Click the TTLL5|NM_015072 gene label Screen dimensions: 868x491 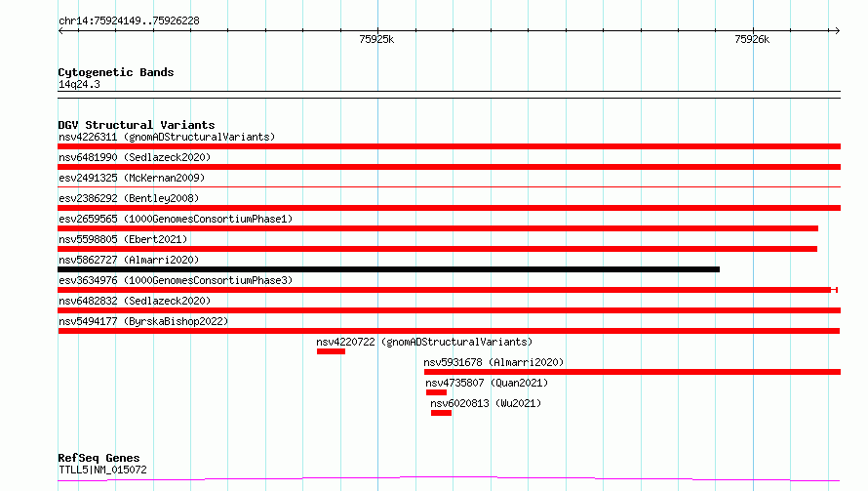click(103, 470)
